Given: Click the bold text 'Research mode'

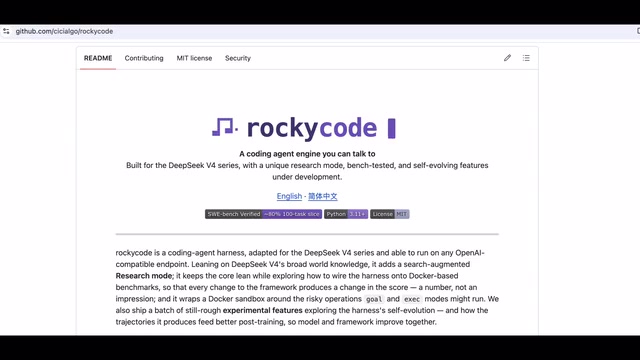Looking at the screenshot, I should (x=144, y=276).
